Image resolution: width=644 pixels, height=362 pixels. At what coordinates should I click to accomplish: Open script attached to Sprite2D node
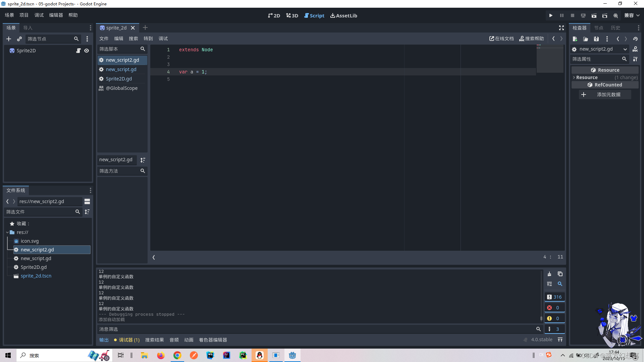click(x=78, y=51)
